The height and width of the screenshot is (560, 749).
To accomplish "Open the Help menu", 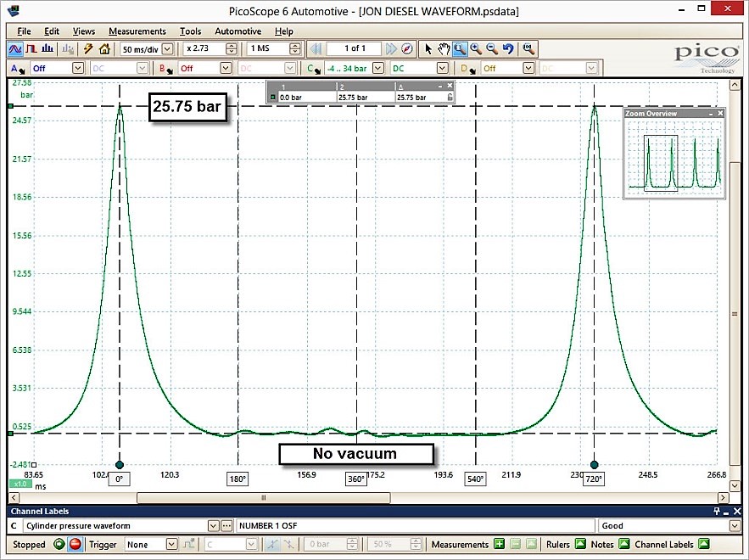I will coord(284,31).
